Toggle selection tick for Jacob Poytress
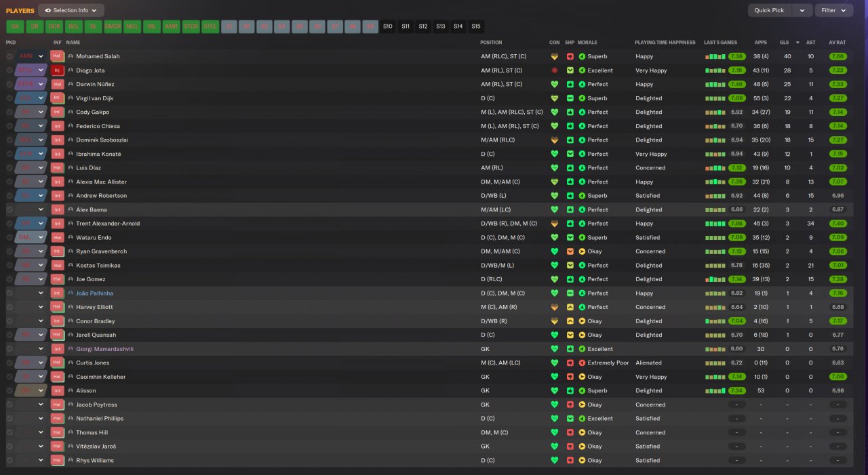The image size is (868, 475). 9,405
